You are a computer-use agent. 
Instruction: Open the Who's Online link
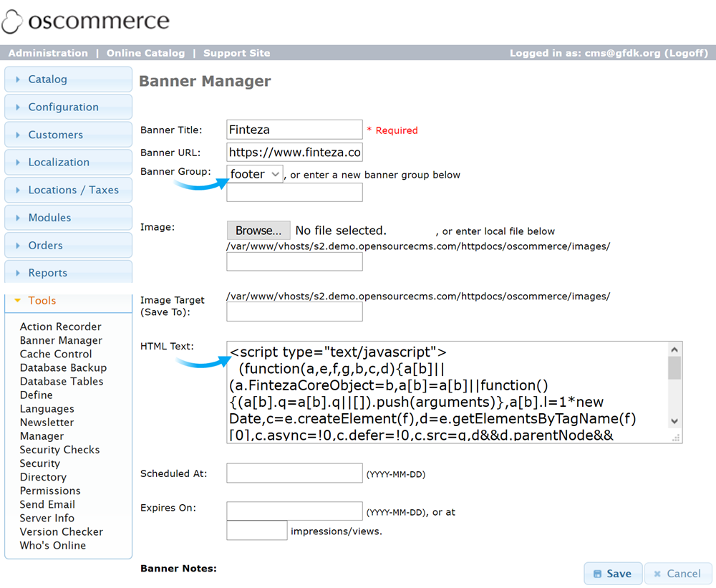pos(53,545)
